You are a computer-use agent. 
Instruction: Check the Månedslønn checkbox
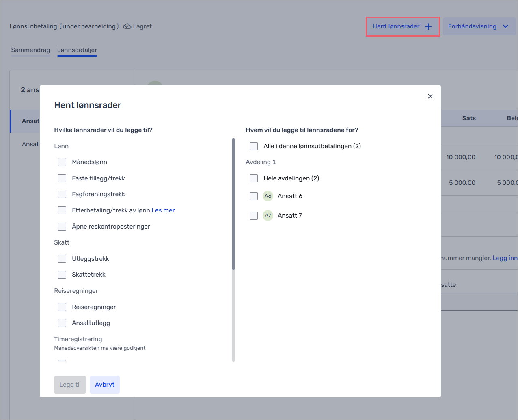pyautogui.click(x=62, y=162)
